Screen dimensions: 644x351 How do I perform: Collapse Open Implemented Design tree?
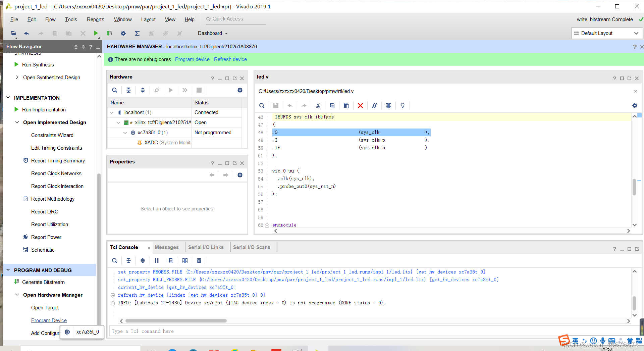[17, 122]
